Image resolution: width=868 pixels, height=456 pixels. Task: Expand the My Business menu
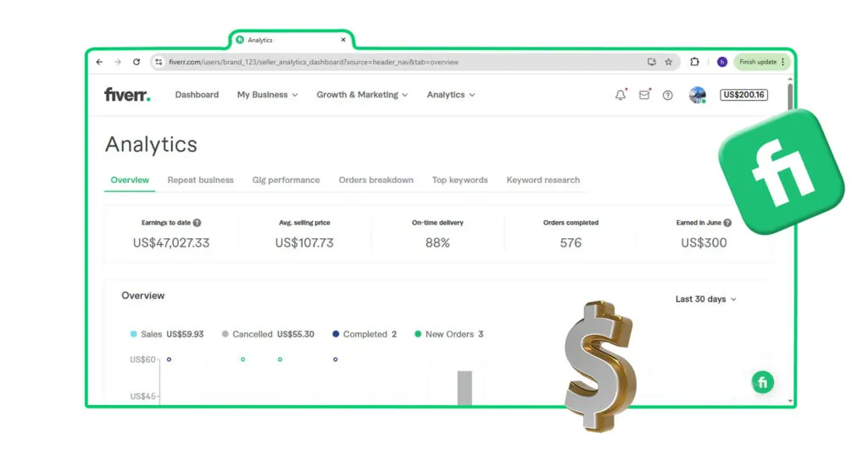click(267, 95)
